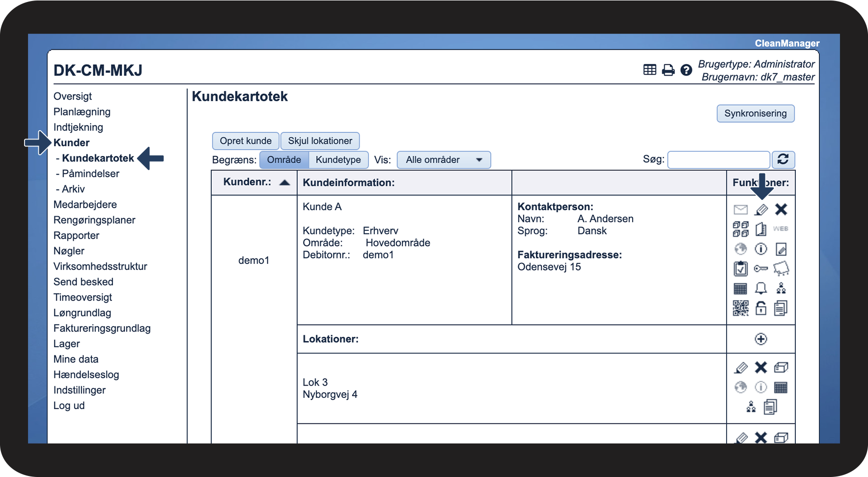The height and width of the screenshot is (477, 868).
Task: Edit Kunde A with the pencil icon
Action: point(761,210)
